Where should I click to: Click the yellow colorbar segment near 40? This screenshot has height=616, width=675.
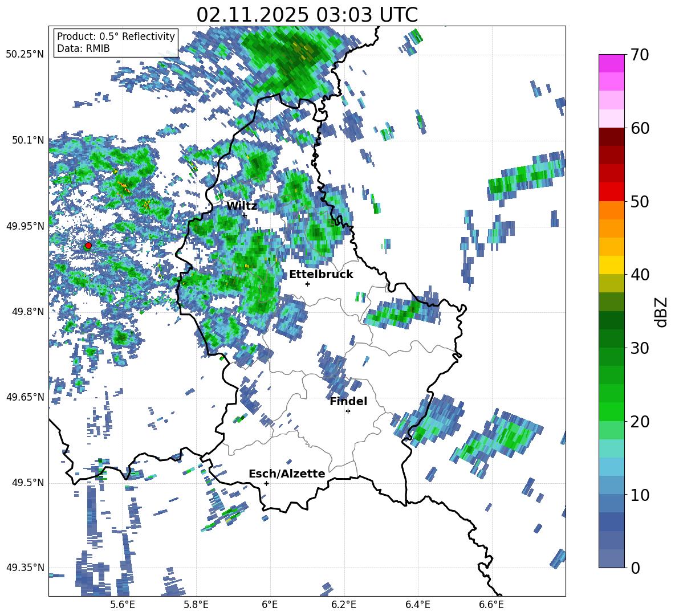611,266
